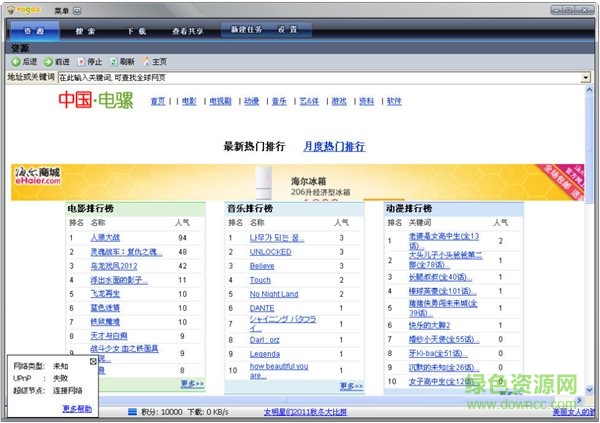
Task: Click 更多 under the music ranking list
Action: [x=351, y=385]
